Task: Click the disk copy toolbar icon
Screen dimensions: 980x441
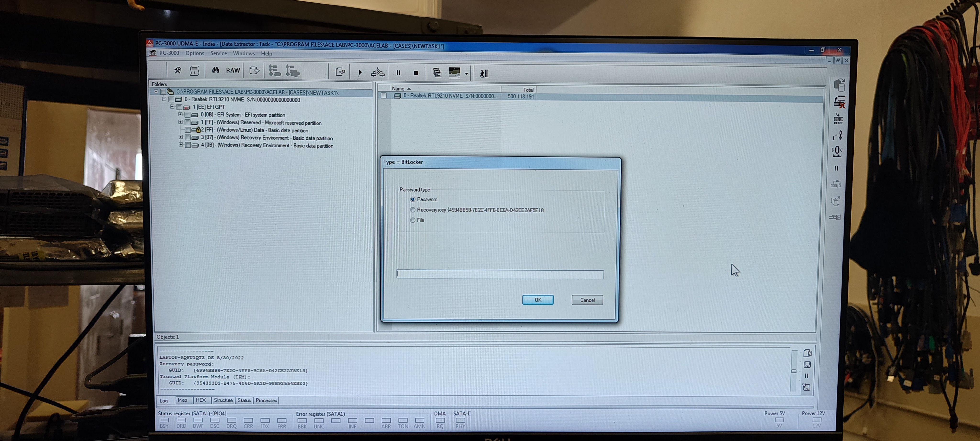Action: (254, 70)
